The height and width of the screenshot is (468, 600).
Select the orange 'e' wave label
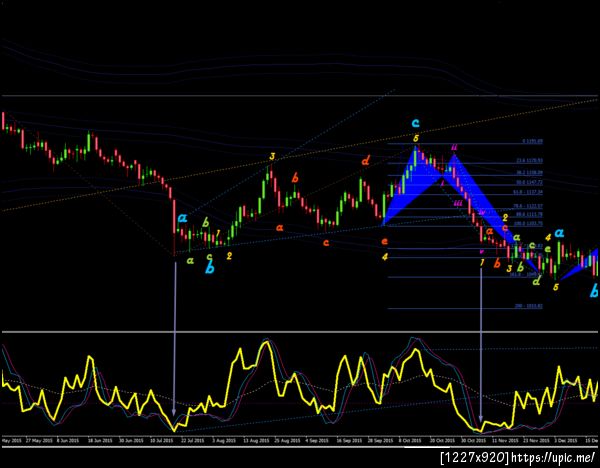click(x=385, y=241)
